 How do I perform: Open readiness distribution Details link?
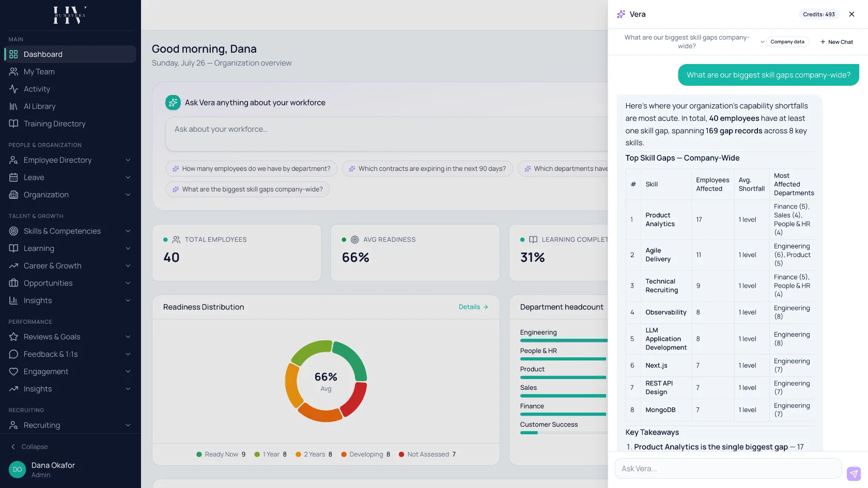tap(473, 307)
